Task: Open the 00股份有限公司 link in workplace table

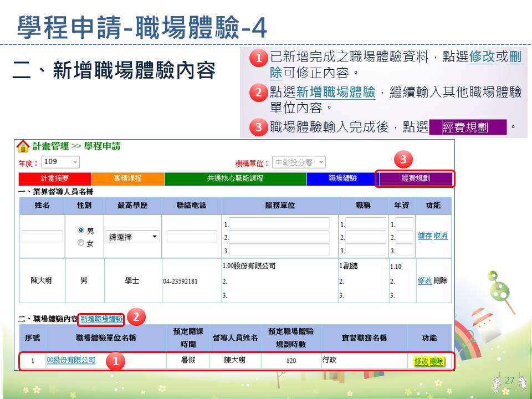Action: pos(71,360)
